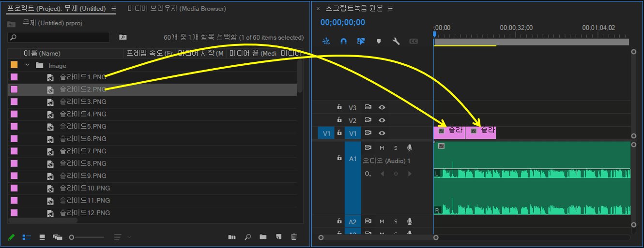Open timeline display settings wrench
The image size is (644, 248).
click(396, 42)
